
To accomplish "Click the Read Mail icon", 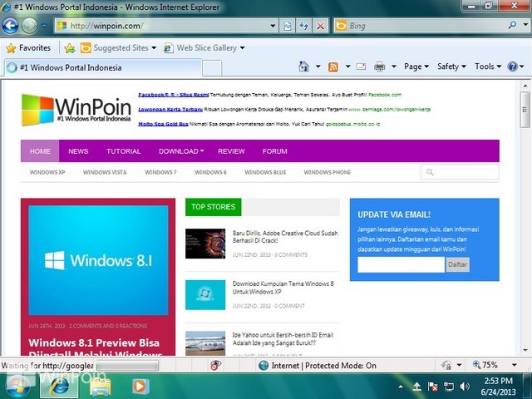I will (362, 66).
